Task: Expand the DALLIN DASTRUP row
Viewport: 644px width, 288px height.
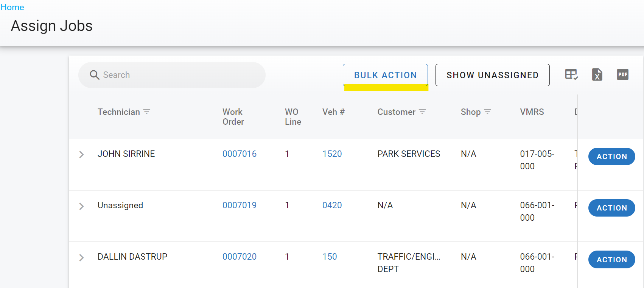Action: coord(81,258)
